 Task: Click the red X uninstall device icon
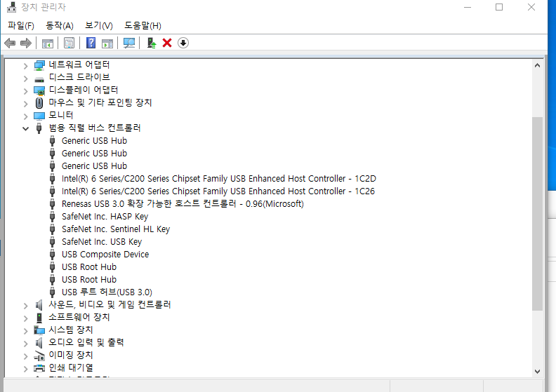[x=167, y=43]
